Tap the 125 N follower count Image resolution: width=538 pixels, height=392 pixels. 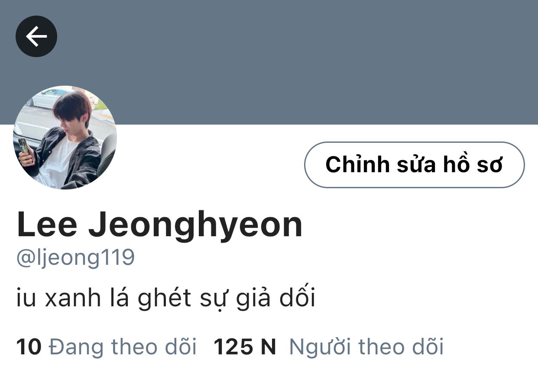click(245, 347)
